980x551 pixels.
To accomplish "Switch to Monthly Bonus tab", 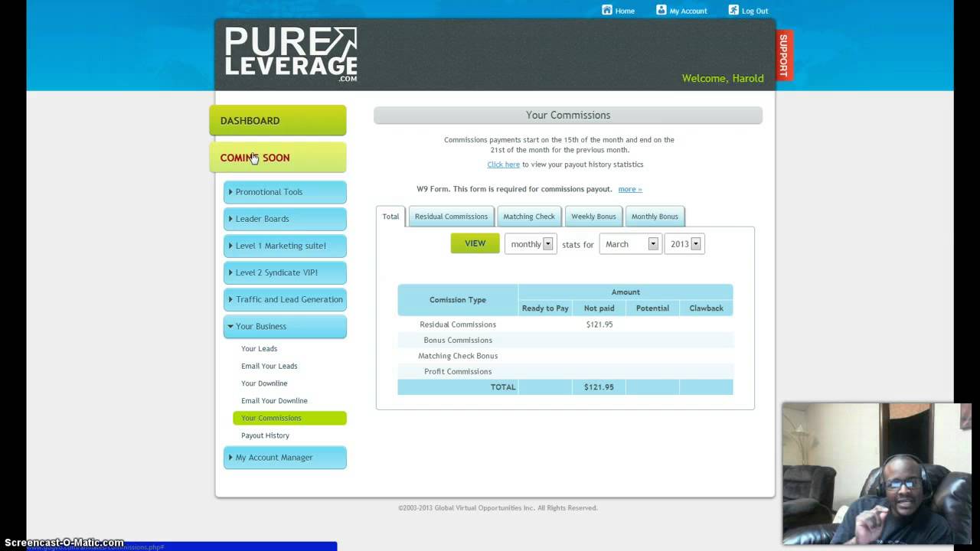I will tap(655, 217).
